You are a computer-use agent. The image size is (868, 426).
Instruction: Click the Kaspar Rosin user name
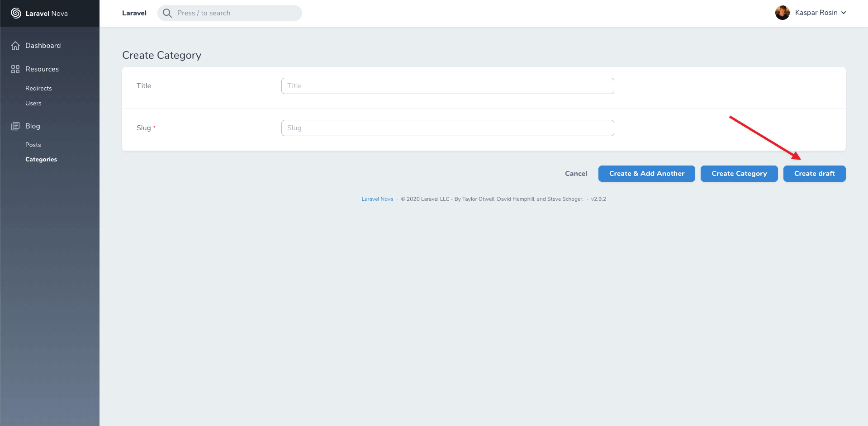tap(816, 13)
